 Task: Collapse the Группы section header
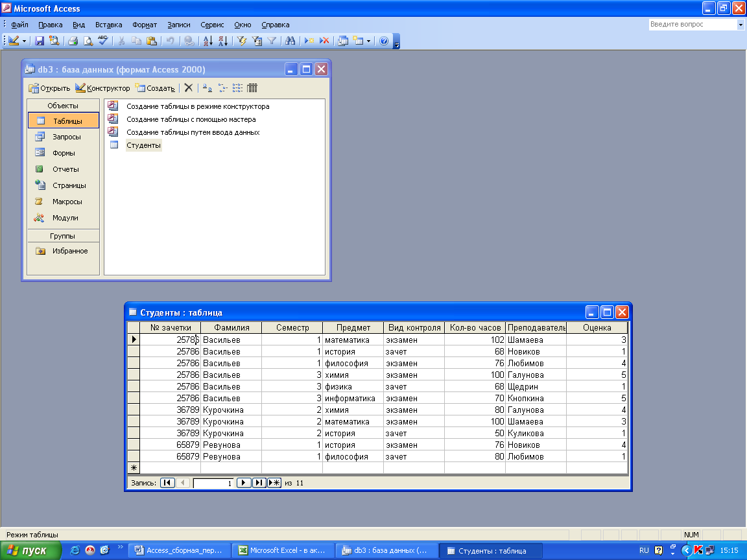tap(64, 236)
